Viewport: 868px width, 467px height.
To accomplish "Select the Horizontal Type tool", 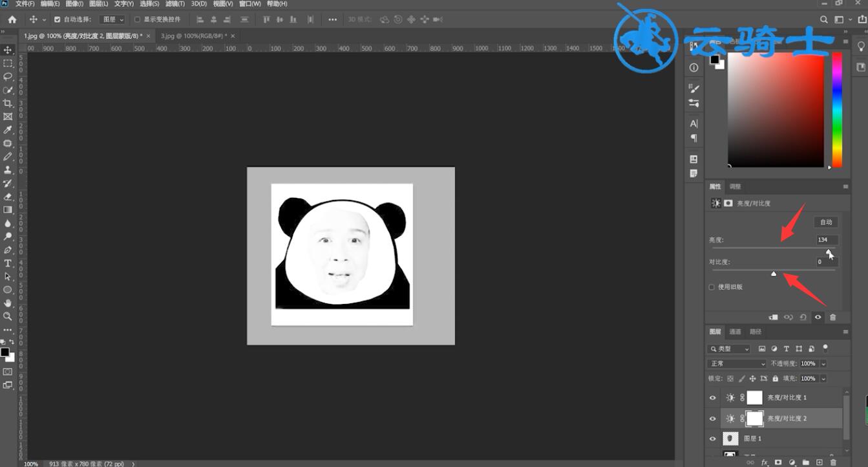I will (8, 263).
